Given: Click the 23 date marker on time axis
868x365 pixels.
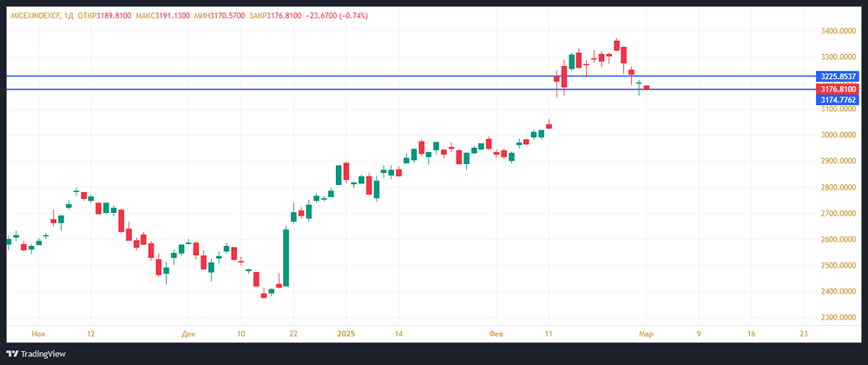Looking at the screenshot, I should click(804, 333).
